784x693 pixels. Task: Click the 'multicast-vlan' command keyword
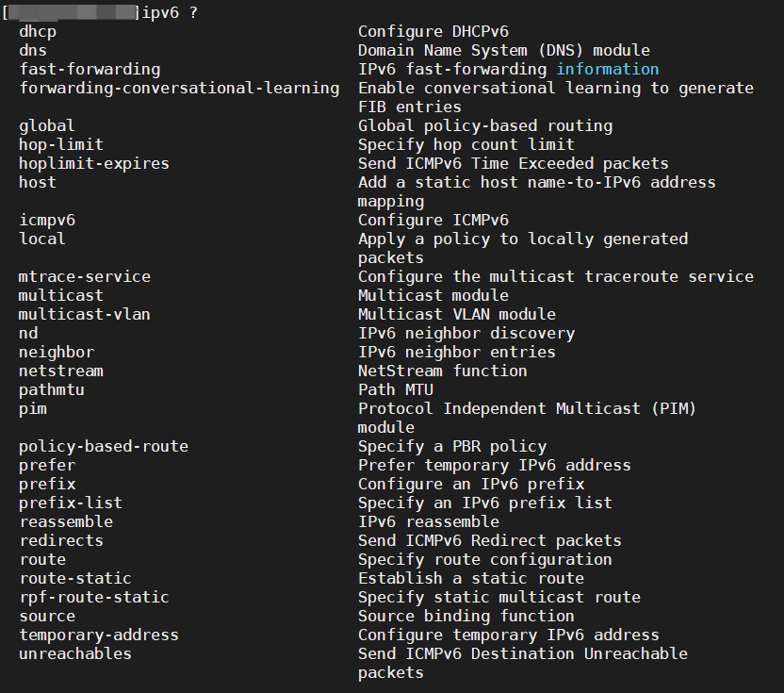pos(85,314)
